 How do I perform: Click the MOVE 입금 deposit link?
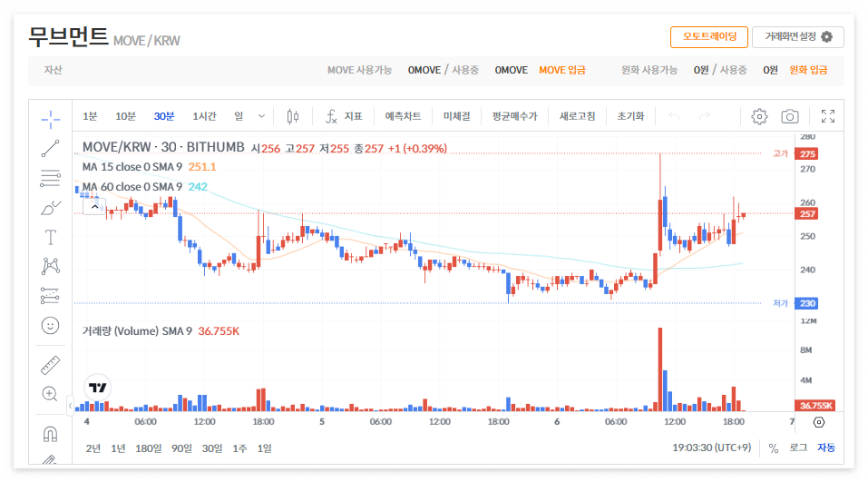pyautogui.click(x=561, y=71)
